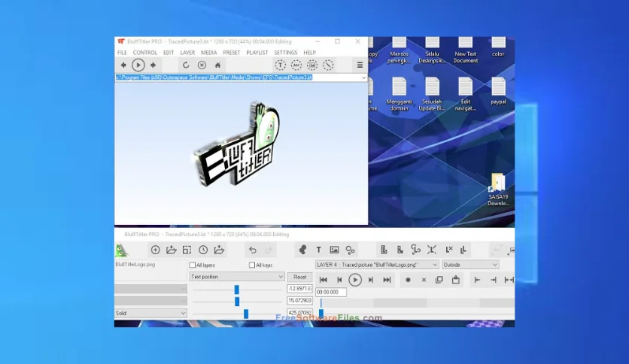Viewport: 629px width, 364px height.
Task: Click the open show folder icon
Action: [172, 250]
